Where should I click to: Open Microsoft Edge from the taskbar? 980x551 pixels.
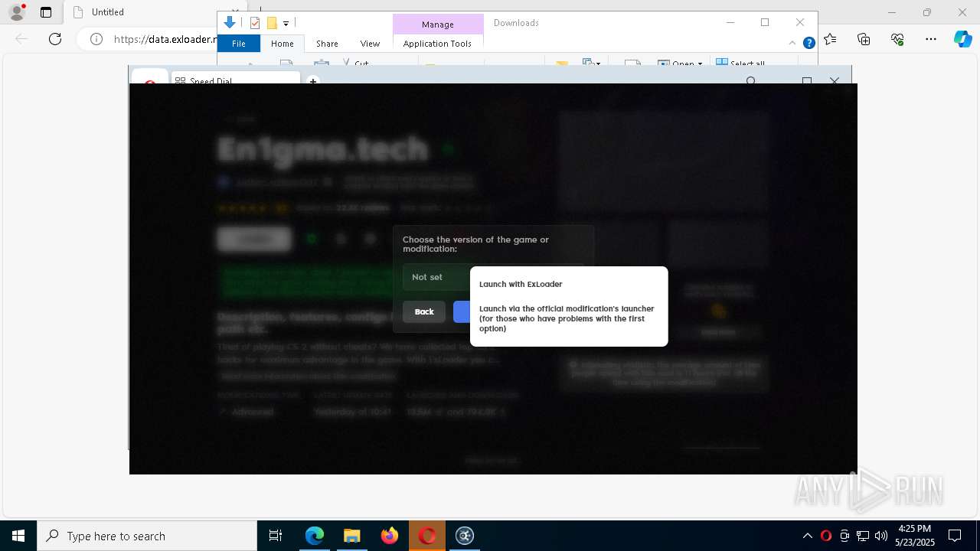point(315,536)
